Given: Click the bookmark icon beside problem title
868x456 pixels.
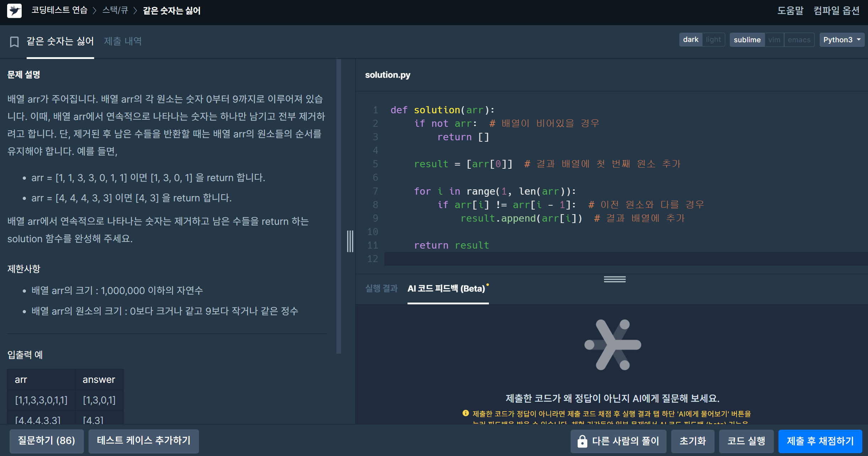Looking at the screenshot, I should tap(14, 42).
